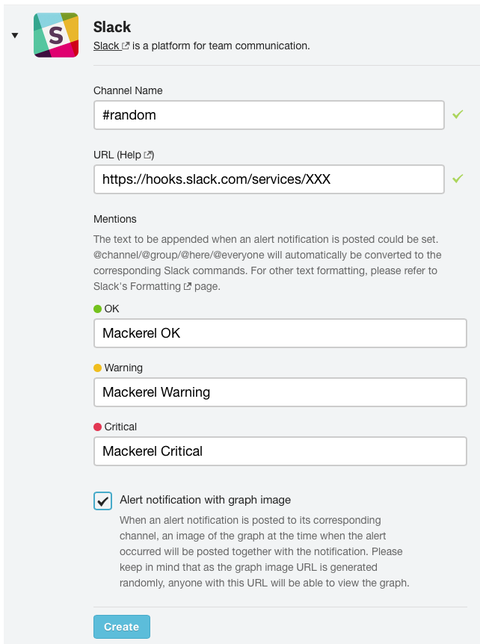Click the Channel Name field with #random

click(x=269, y=115)
